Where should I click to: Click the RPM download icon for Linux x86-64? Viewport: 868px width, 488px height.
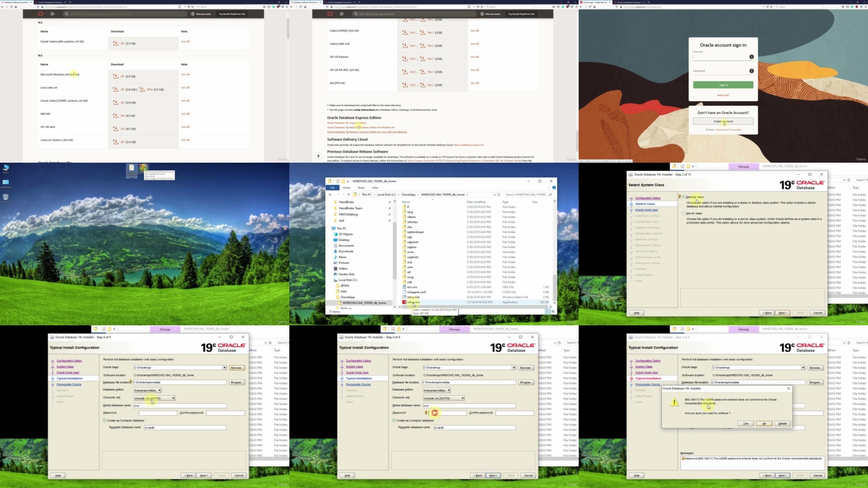pos(142,89)
